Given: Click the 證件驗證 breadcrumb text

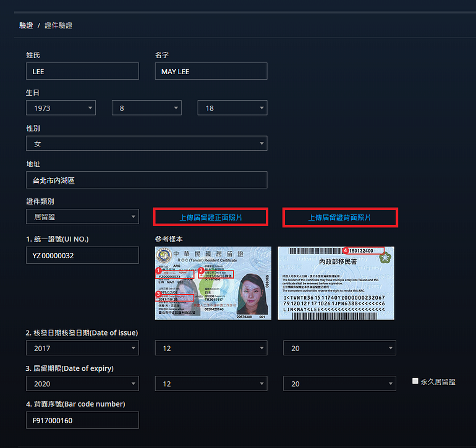Looking at the screenshot, I should pos(59,25).
